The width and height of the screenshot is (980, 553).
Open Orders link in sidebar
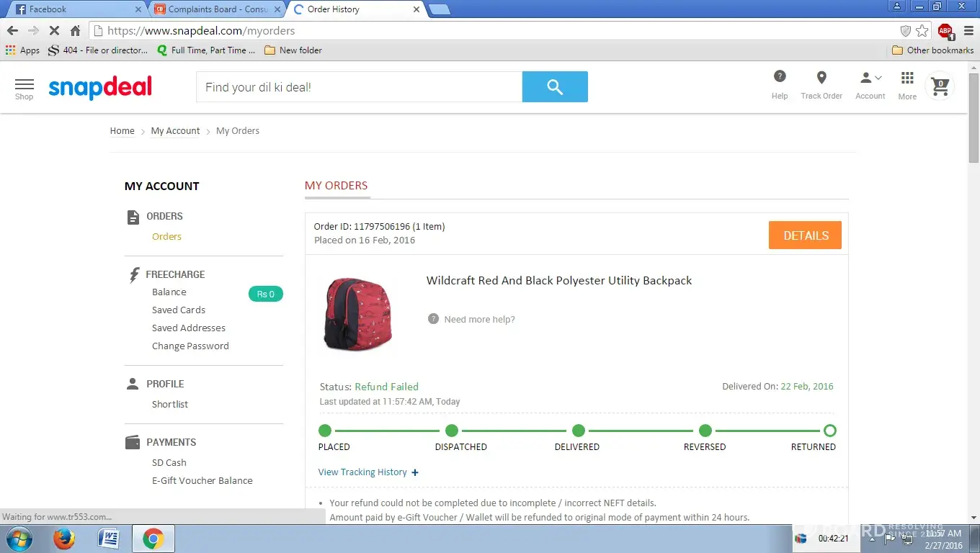pyautogui.click(x=166, y=237)
